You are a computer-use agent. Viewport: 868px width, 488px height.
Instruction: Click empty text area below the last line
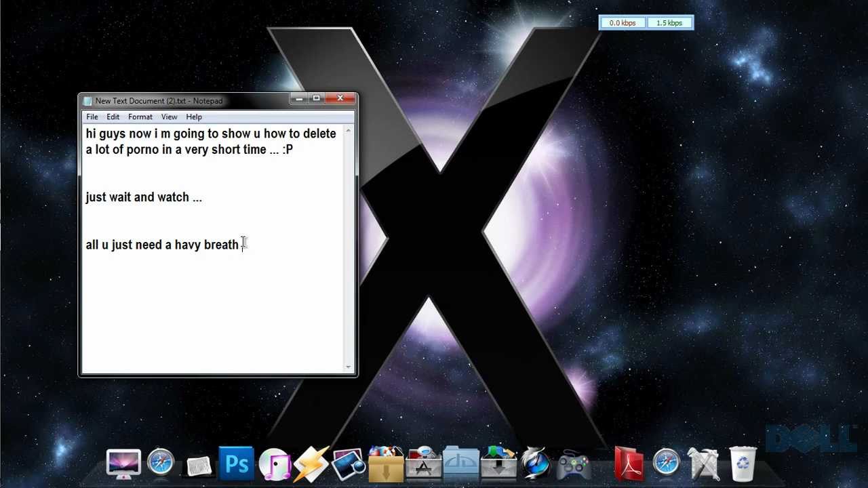pyautogui.click(x=214, y=312)
